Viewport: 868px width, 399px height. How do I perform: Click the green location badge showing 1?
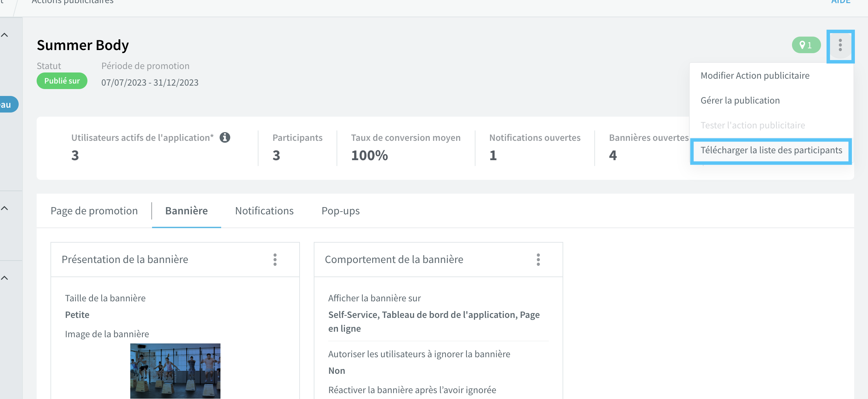pyautogui.click(x=806, y=45)
